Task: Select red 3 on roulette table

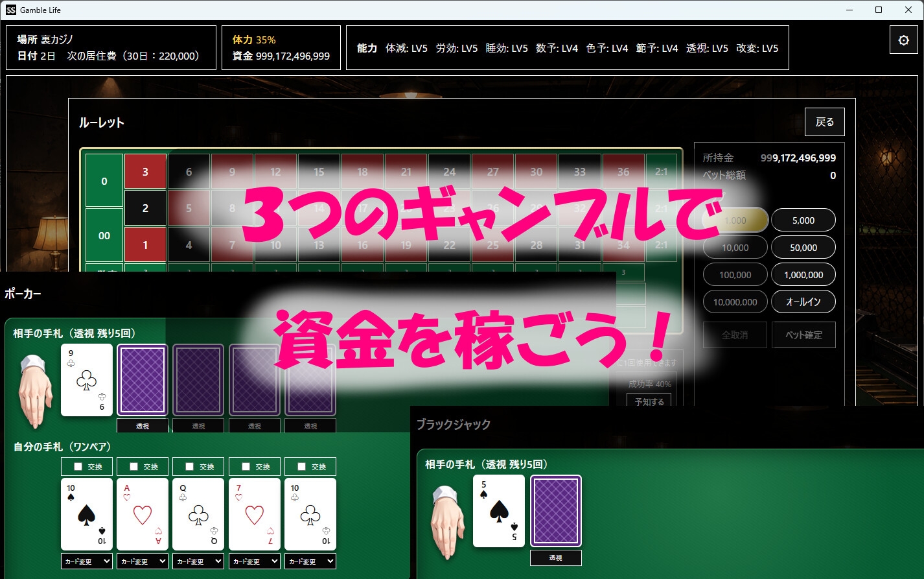Action: pos(145,172)
